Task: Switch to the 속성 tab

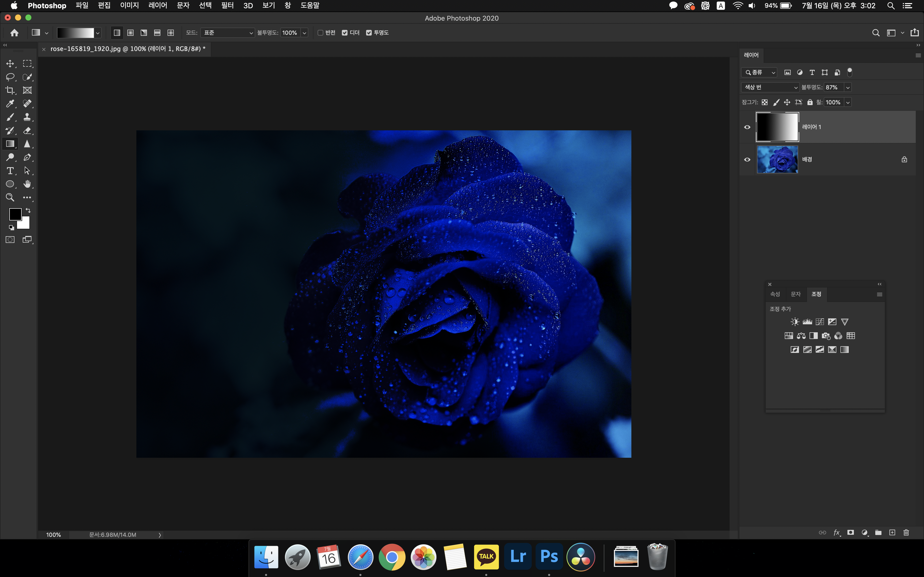Action: 775,294
